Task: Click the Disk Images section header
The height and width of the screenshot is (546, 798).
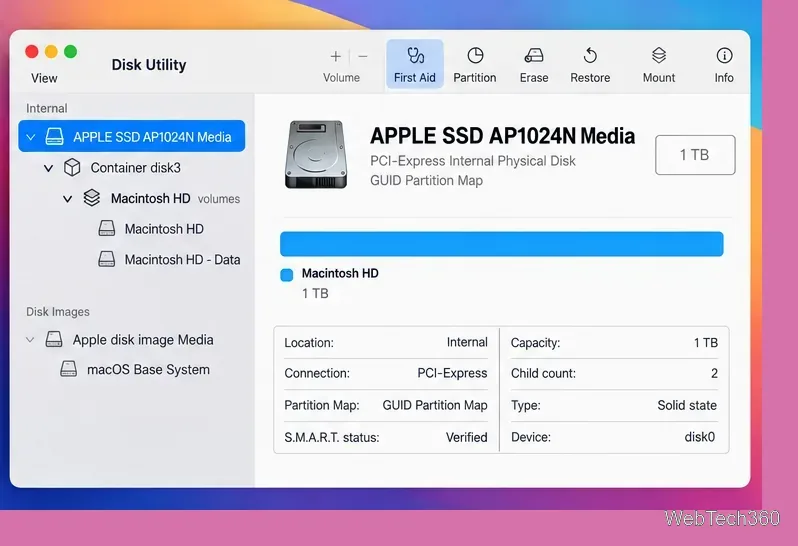Action: click(x=58, y=311)
